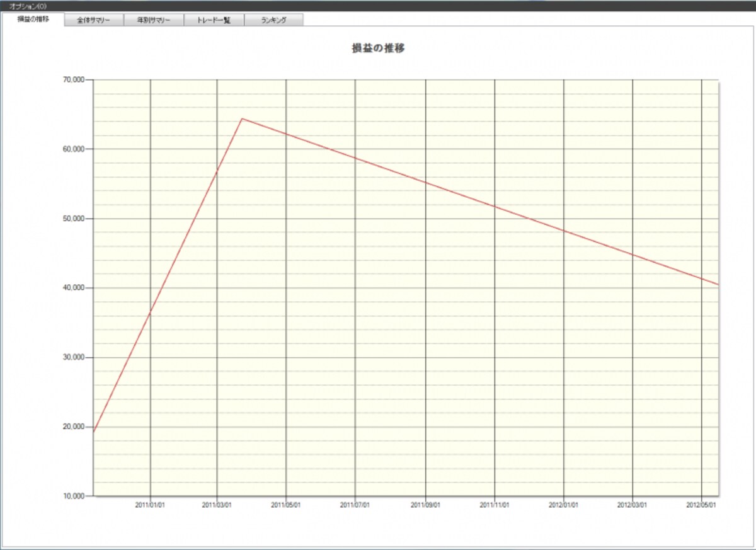This screenshot has height=550, width=756.
Task: Open the 全体サマリー tab
Action: (x=94, y=20)
